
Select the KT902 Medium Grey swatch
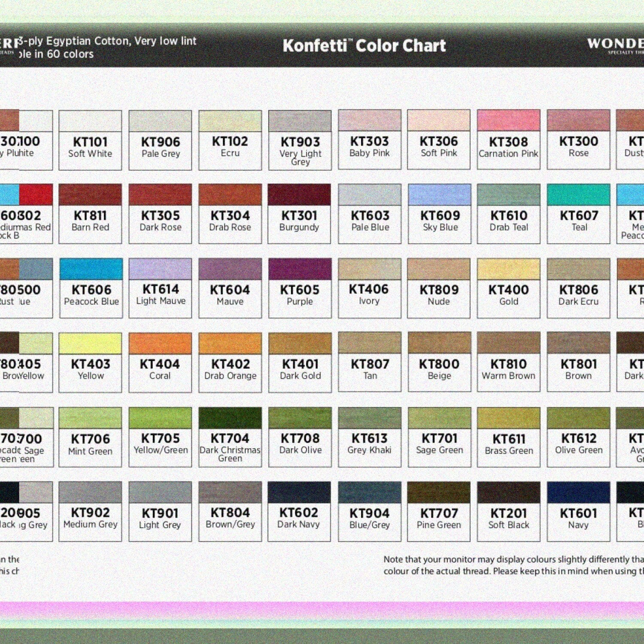(90, 492)
